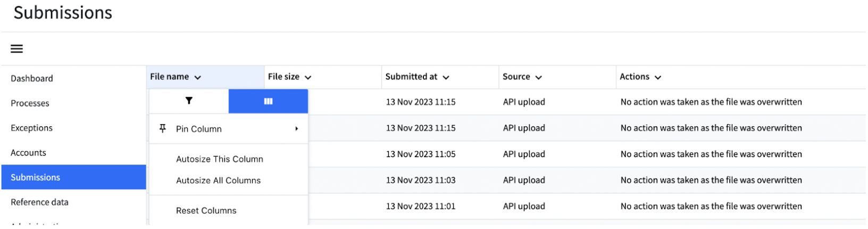
Task: Sort by Source header text
Action: point(516,77)
